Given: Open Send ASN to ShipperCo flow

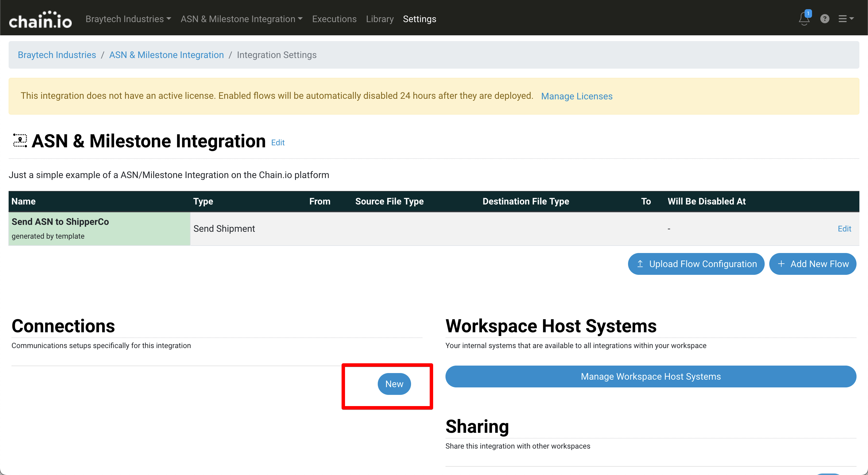Looking at the screenshot, I should [x=60, y=222].
